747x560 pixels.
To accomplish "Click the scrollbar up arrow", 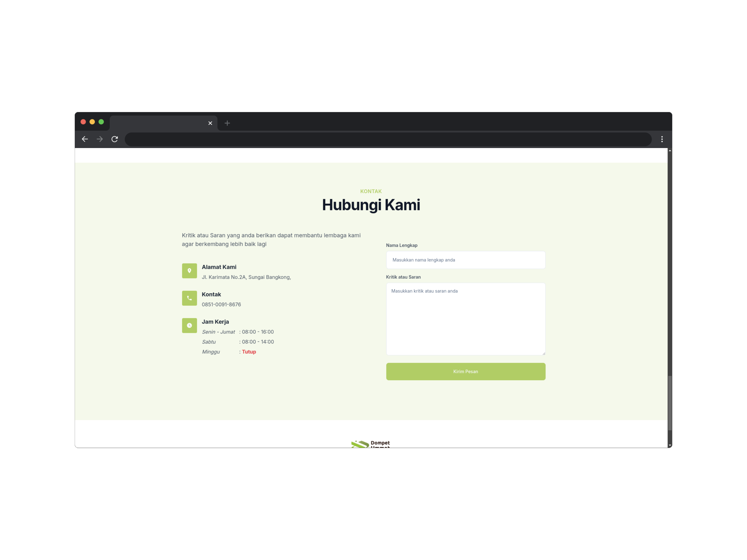I will (x=670, y=151).
